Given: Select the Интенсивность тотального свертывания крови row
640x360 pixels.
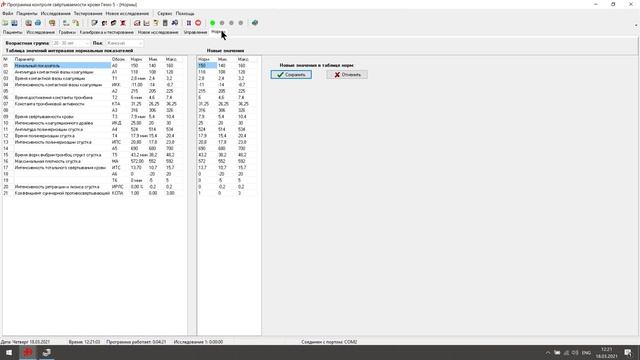Looking at the screenshot, I should [94, 167].
